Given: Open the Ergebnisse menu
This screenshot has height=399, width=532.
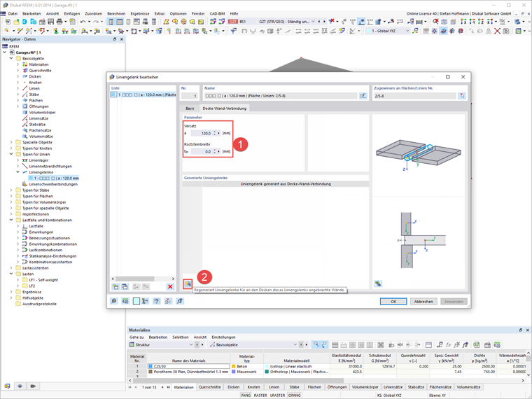Looking at the screenshot, I should click(140, 13).
